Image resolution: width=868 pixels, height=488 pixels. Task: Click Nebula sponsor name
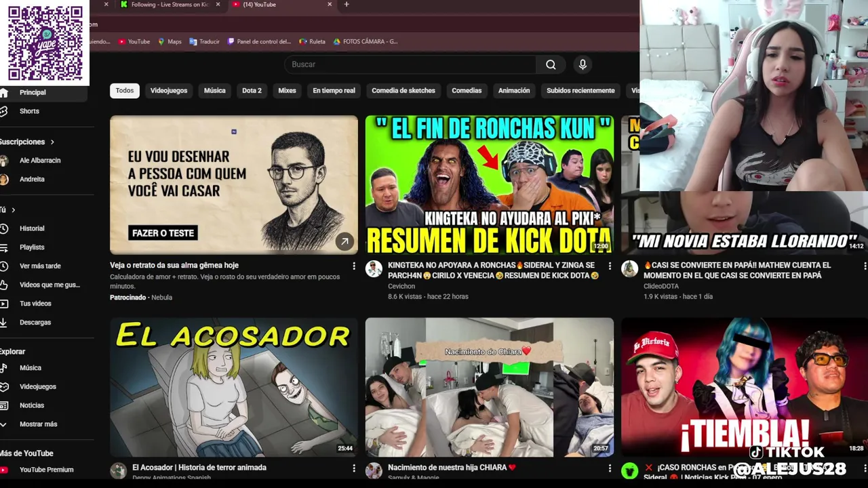(x=162, y=298)
